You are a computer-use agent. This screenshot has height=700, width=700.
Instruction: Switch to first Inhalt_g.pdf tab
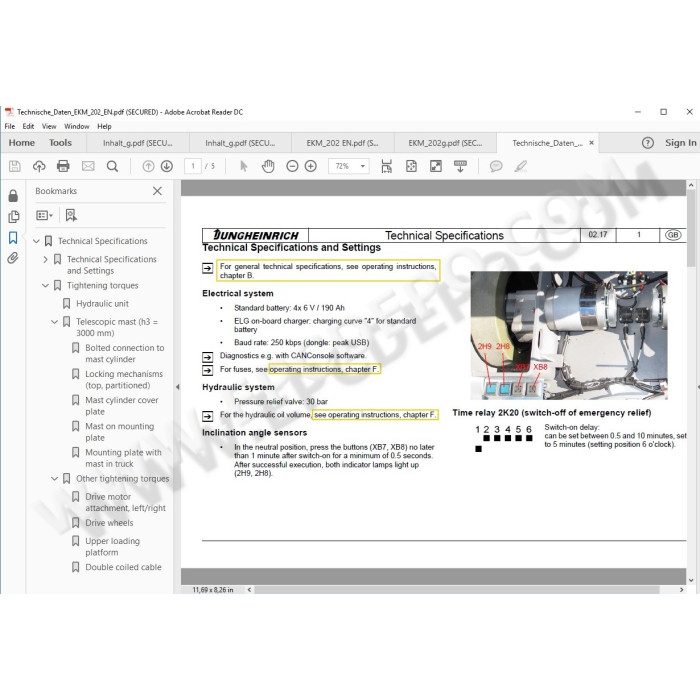[138, 143]
